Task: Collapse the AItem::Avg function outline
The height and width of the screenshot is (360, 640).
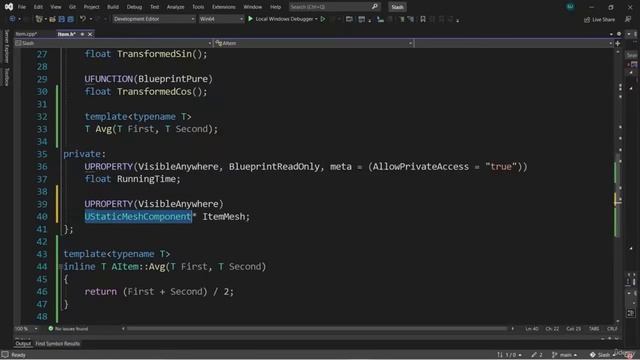Action: [x=60, y=267]
